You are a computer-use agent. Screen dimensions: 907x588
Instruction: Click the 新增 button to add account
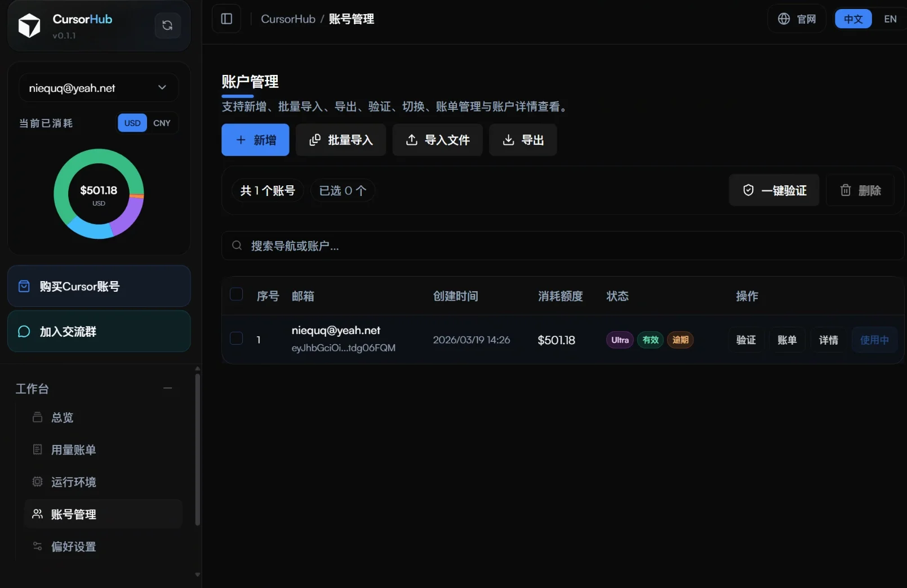tap(255, 140)
